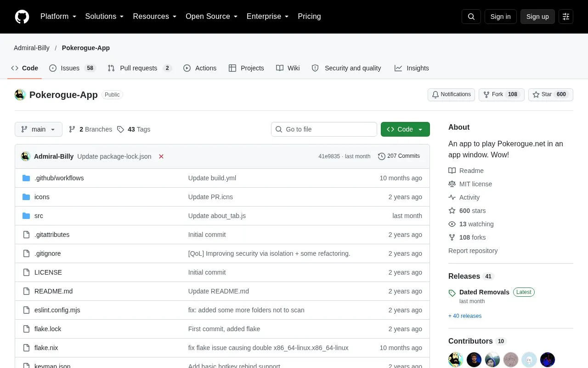The height and width of the screenshot is (368, 588).
Task: Open appearance settings icon in header
Action: click(x=566, y=17)
